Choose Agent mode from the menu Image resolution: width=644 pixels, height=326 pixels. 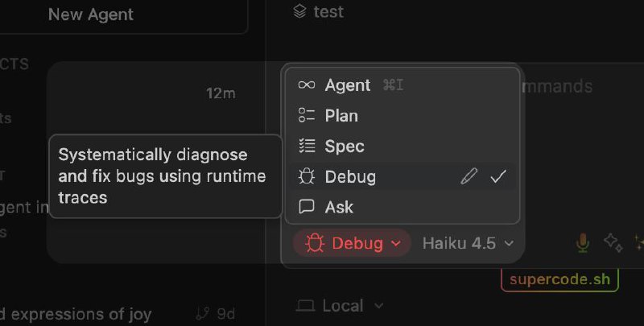348,85
